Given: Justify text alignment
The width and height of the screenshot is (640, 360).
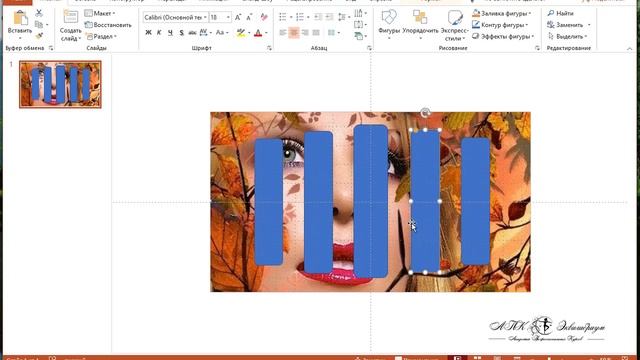Looking at the screenshot, I should 316,33.
